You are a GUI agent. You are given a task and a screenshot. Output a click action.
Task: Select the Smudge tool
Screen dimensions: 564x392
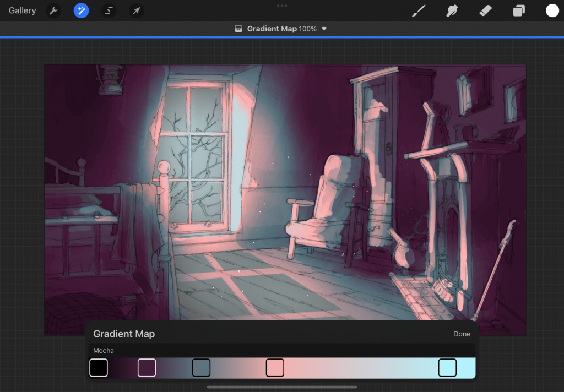click(x=452, y=10)
